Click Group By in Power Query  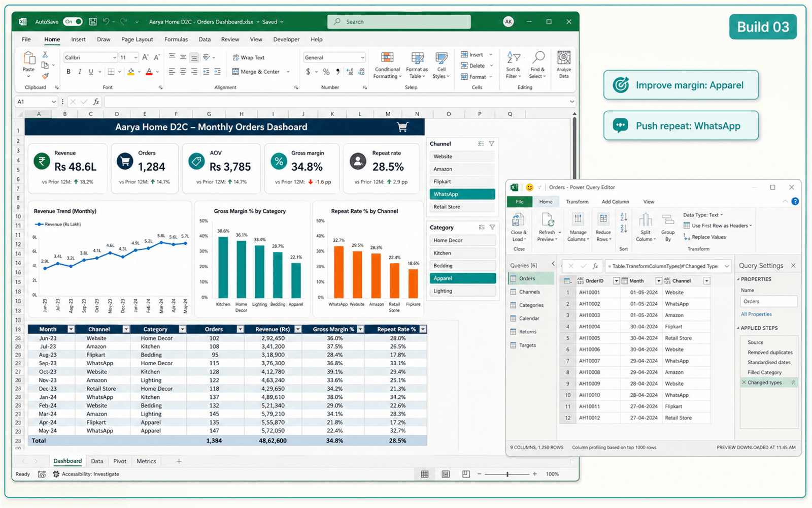pos(668,227)
